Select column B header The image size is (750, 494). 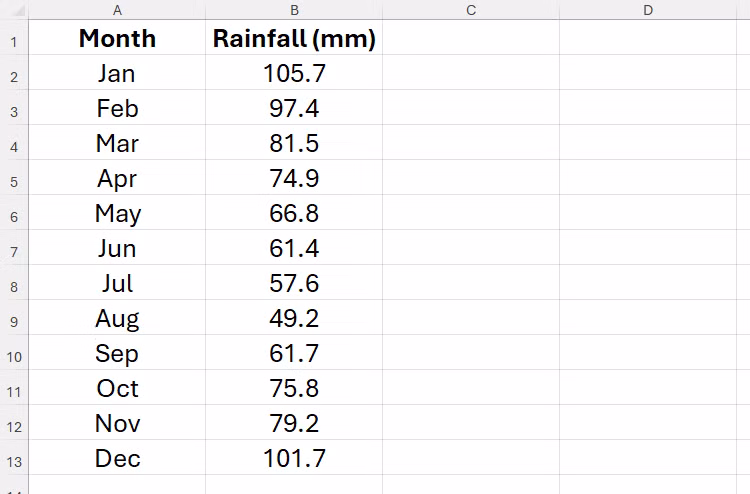(x=294, y=10)
